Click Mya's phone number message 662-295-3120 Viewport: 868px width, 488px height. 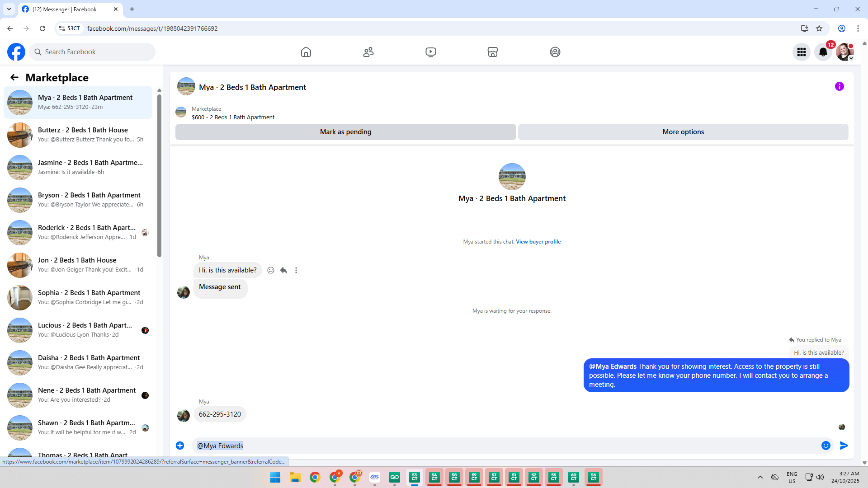[220, 414]
